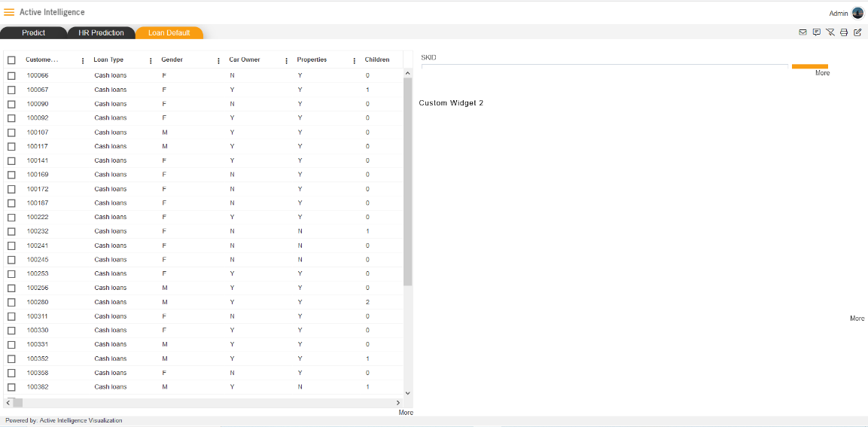Click the Active Intelligence title

coord(52,12)
